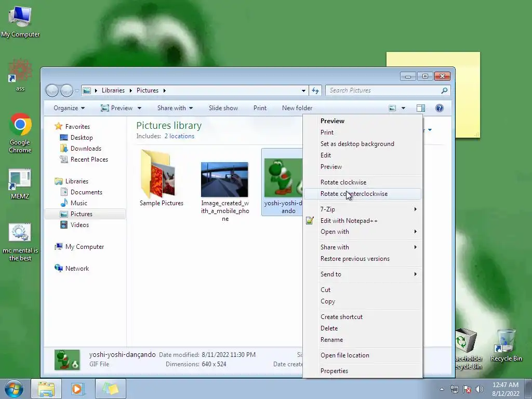The height and width of the screenshot is (399, 532).
Task: Click the taskbar clock showing 12:47 AM
Action: click(x=506, y=389)
